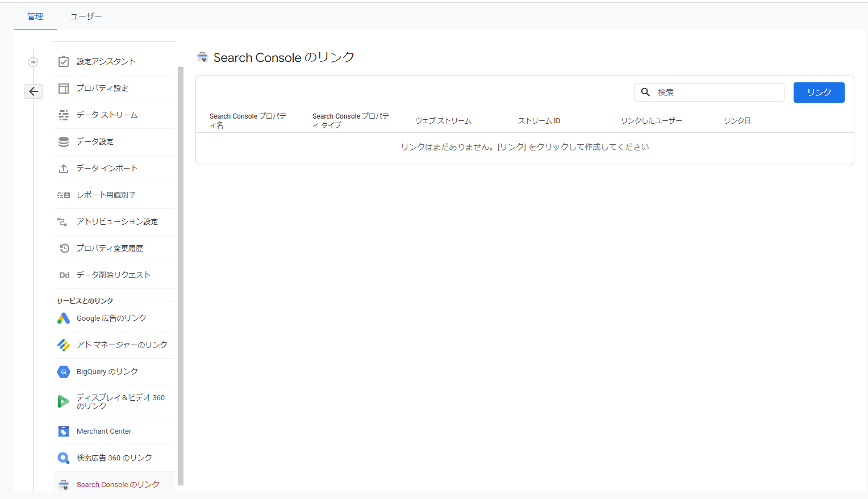Screen dimensions: 868x499
Task: Click the アトリビューション設定 path icon
Action: (x=62, y=221)
